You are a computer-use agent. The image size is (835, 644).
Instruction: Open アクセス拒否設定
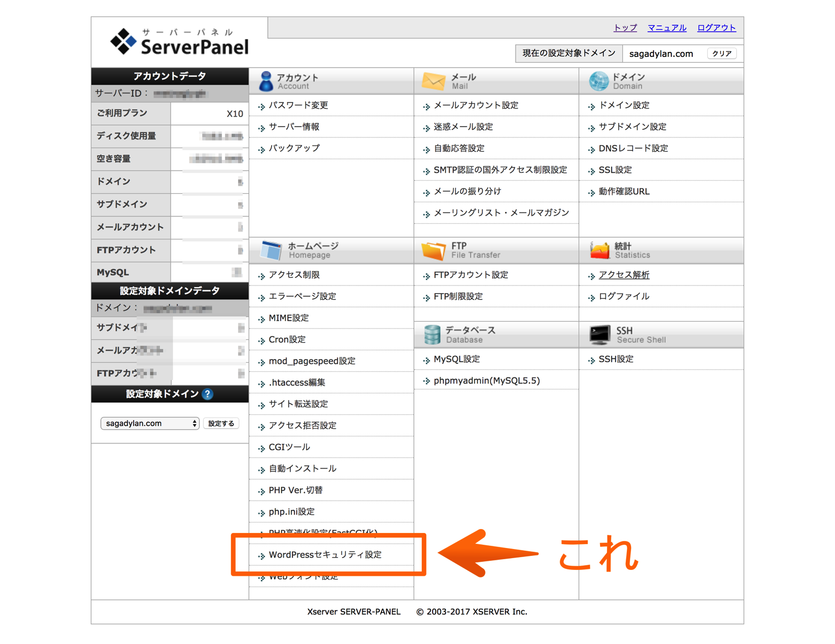[303, 425]
